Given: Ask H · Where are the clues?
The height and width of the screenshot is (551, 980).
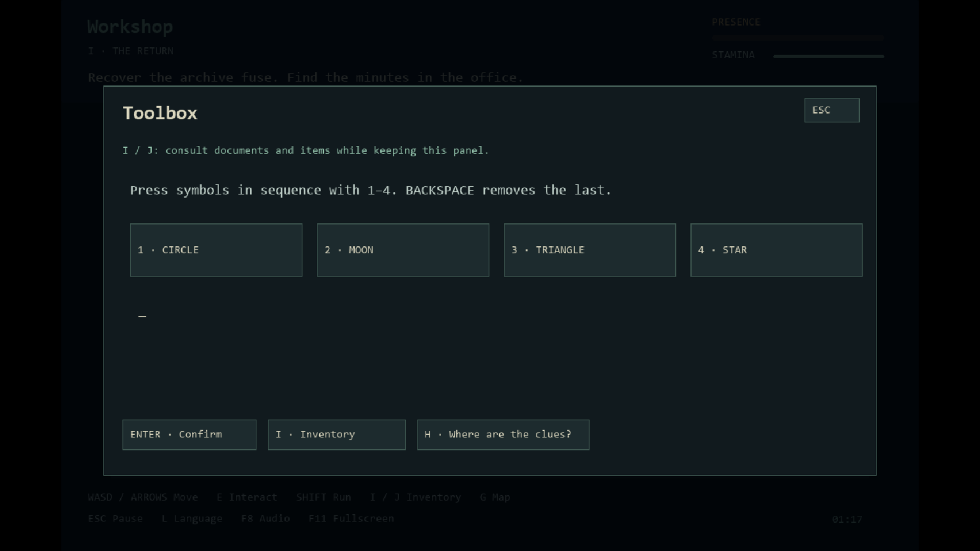Looking at the screenshot, I should (x=503, y=435).
